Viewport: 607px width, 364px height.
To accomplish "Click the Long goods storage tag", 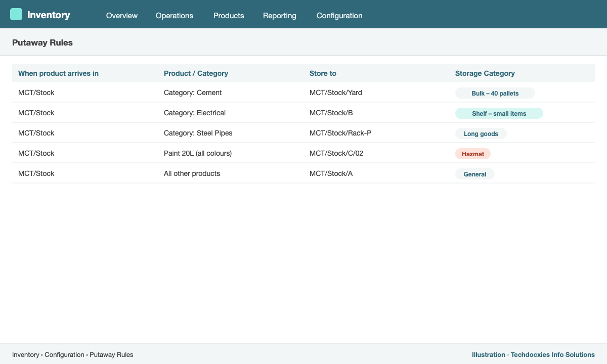I will [481, 133].
